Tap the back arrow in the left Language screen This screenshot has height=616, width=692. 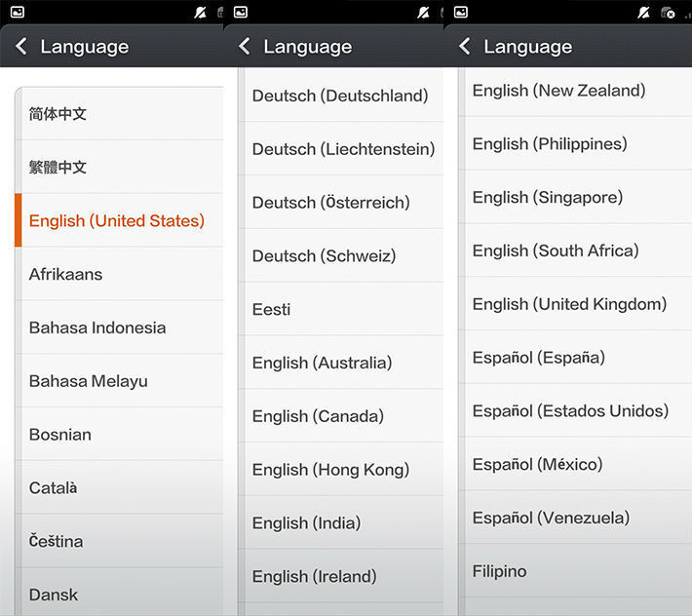(x=21, y=47)
